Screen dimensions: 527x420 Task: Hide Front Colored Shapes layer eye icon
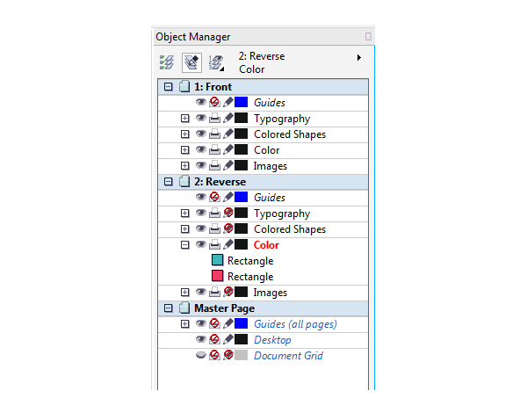(x=201, y=134)
